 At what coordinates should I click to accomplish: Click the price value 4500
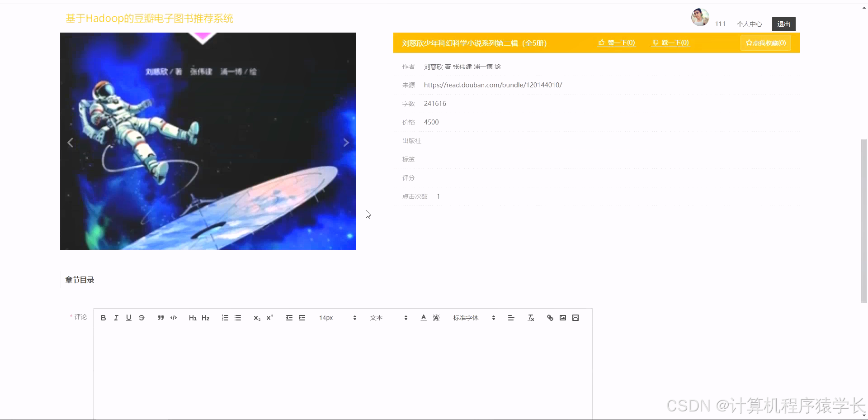(x=431, y=122)
